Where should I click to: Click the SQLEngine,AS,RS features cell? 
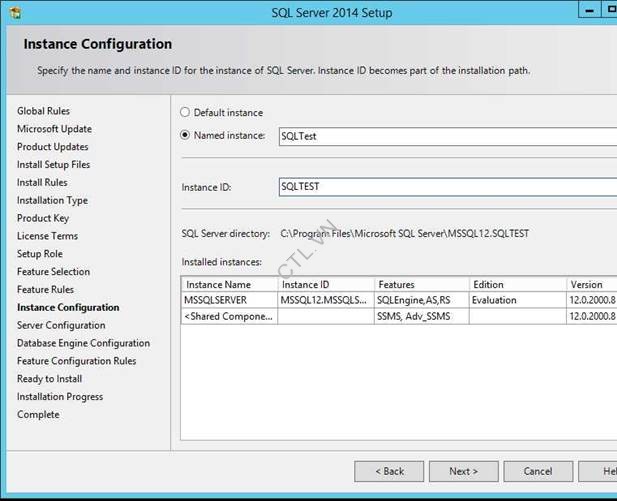point(421,300)
